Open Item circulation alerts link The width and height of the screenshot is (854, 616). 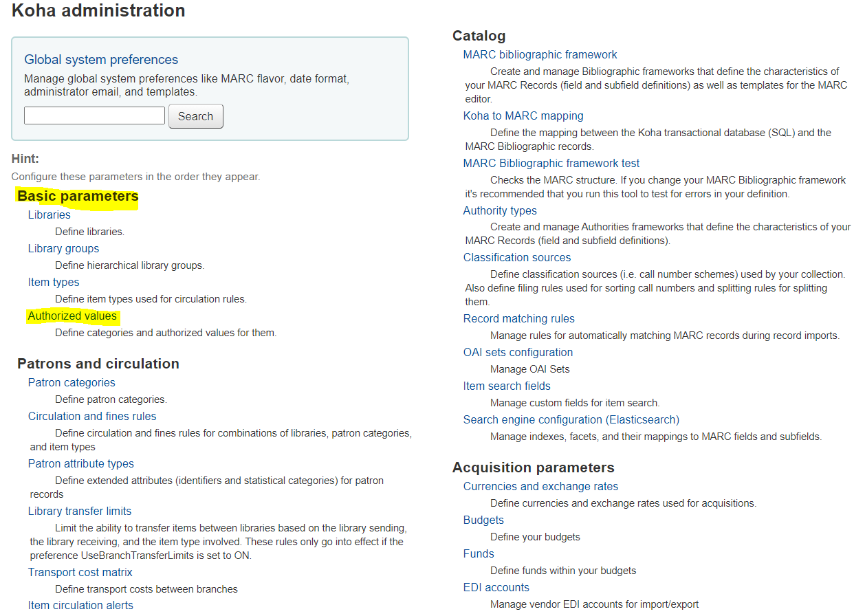click(80, 605)
